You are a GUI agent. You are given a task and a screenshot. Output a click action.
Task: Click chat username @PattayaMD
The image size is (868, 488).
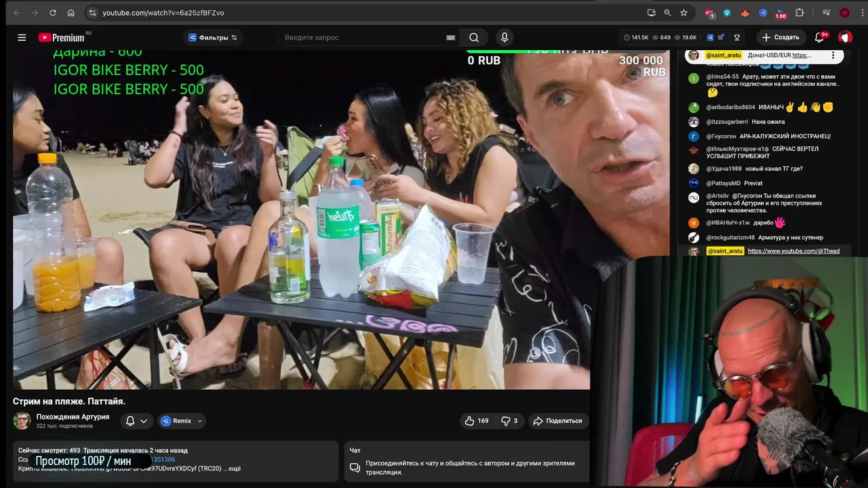[x=723, y=183]
